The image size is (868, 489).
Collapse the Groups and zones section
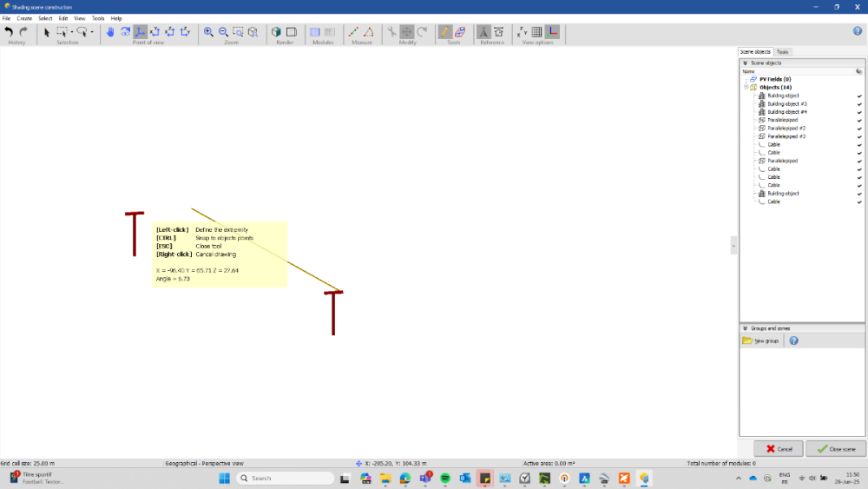745,328
